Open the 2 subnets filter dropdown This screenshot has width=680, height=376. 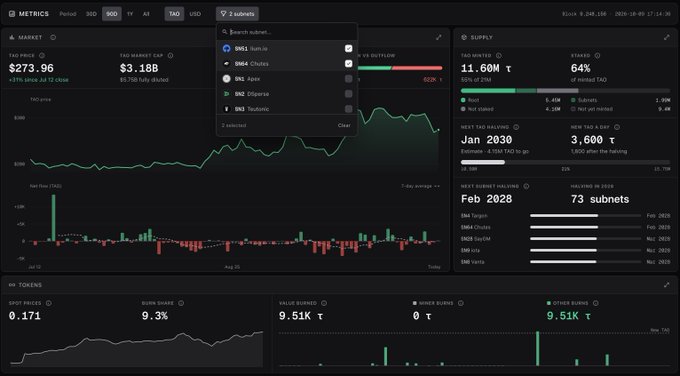click(x=237, y=14)
